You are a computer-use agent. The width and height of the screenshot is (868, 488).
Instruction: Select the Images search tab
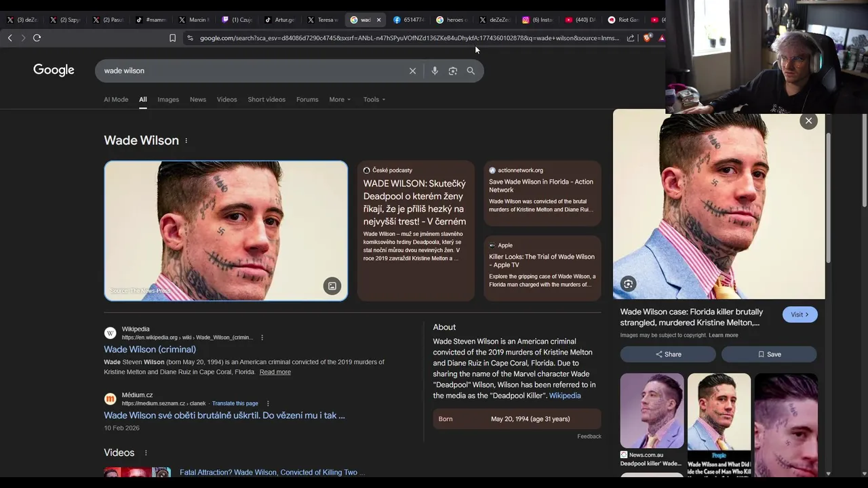168,100
